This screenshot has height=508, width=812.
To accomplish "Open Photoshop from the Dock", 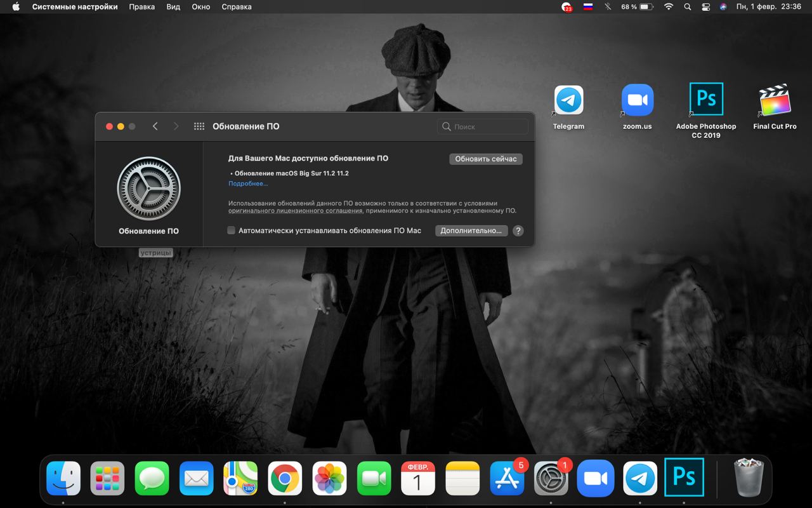I will [x=684, y=477].
